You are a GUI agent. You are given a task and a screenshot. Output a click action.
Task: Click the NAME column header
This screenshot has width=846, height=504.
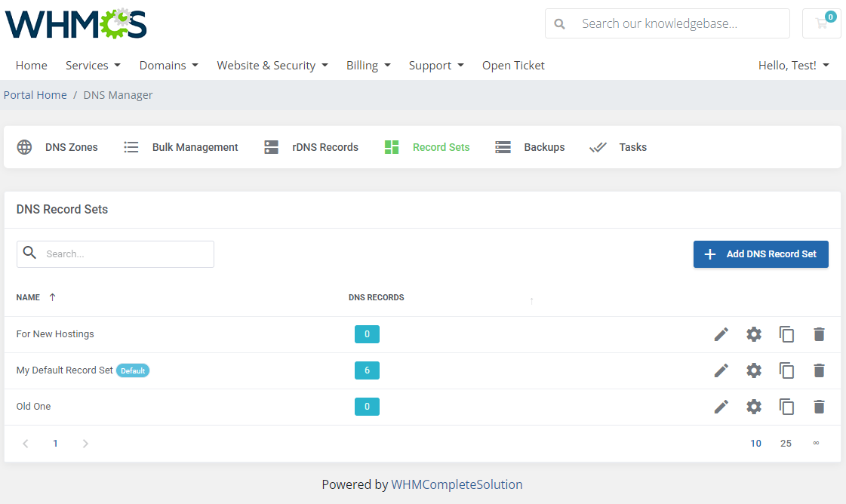click(28, 297)
